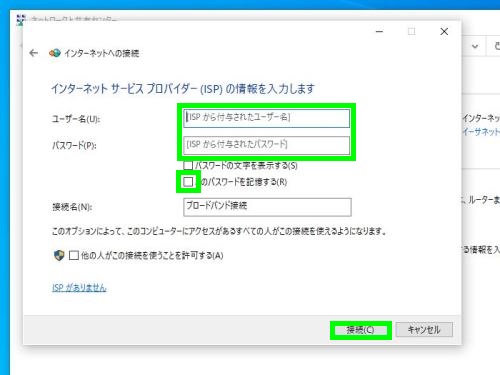Viewport: 500px width, 375px height.
Task: Click the globe icon beside インターネットへの接続
Action: coord(55,53)
